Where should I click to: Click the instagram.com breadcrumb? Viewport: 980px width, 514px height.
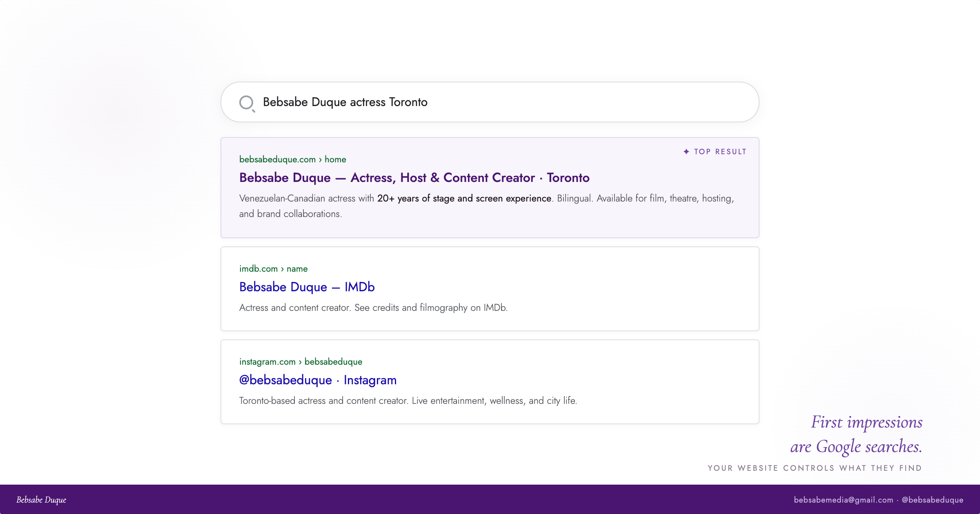267,362
